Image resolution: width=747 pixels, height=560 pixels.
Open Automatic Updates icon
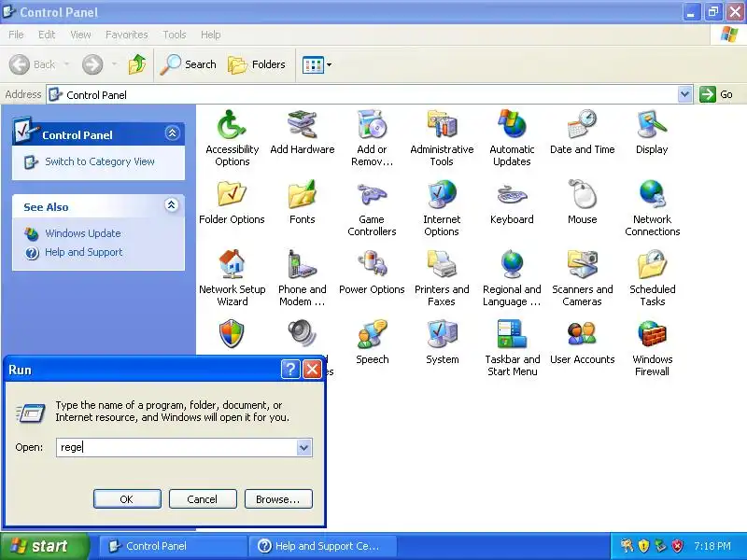pos(512,125)
